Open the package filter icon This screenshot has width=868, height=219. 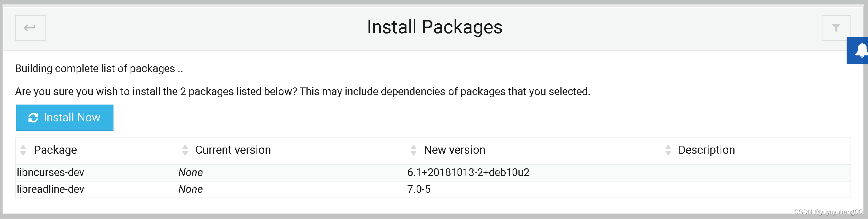(836, 27)
